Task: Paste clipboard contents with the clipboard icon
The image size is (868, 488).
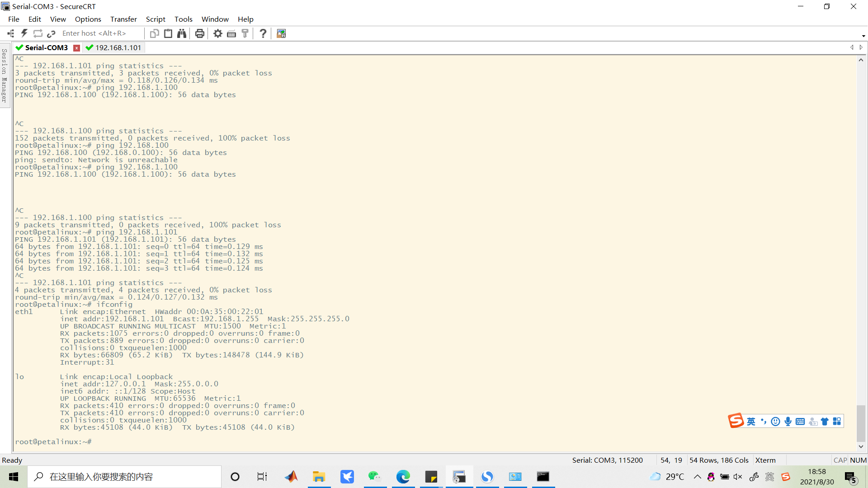Action: pyautogui.click(x=168, y=33)
